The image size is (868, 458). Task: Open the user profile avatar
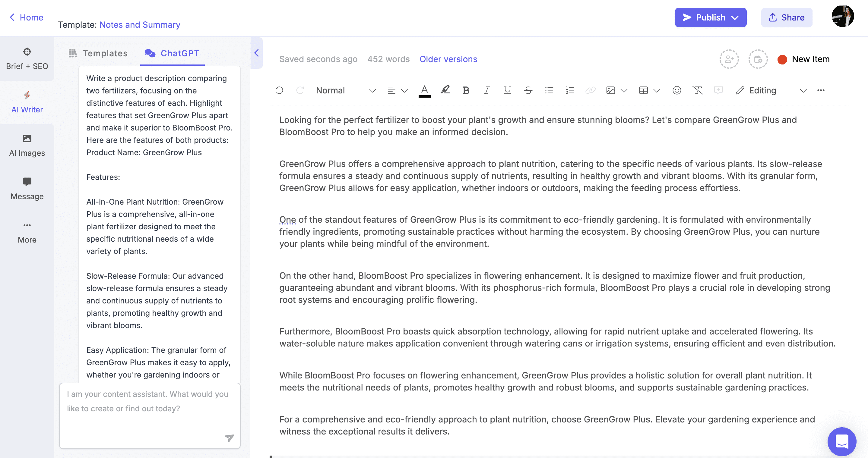coord(843,16)
